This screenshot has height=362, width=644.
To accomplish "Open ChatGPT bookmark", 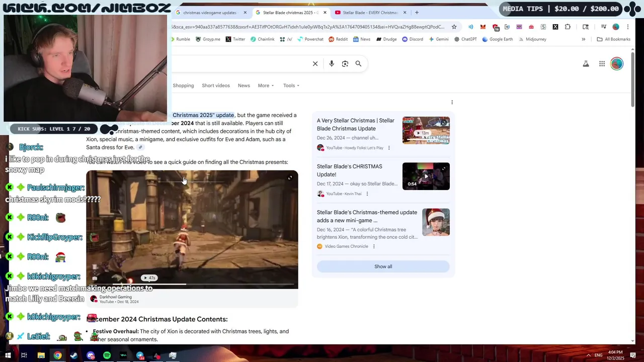I will point(465,39).
